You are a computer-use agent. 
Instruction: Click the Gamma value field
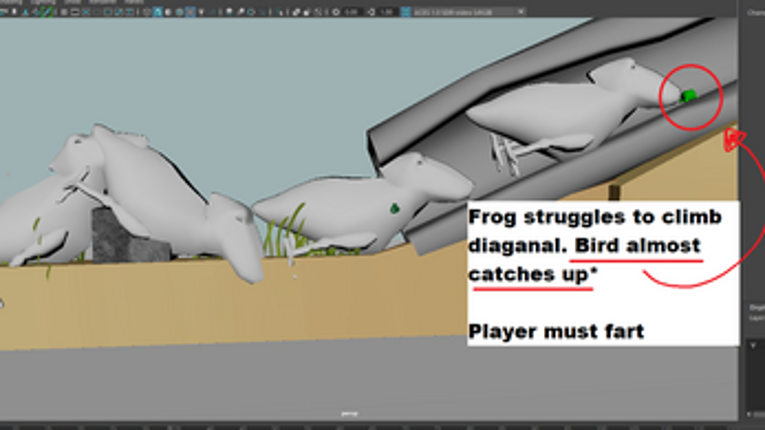[387, 12]
